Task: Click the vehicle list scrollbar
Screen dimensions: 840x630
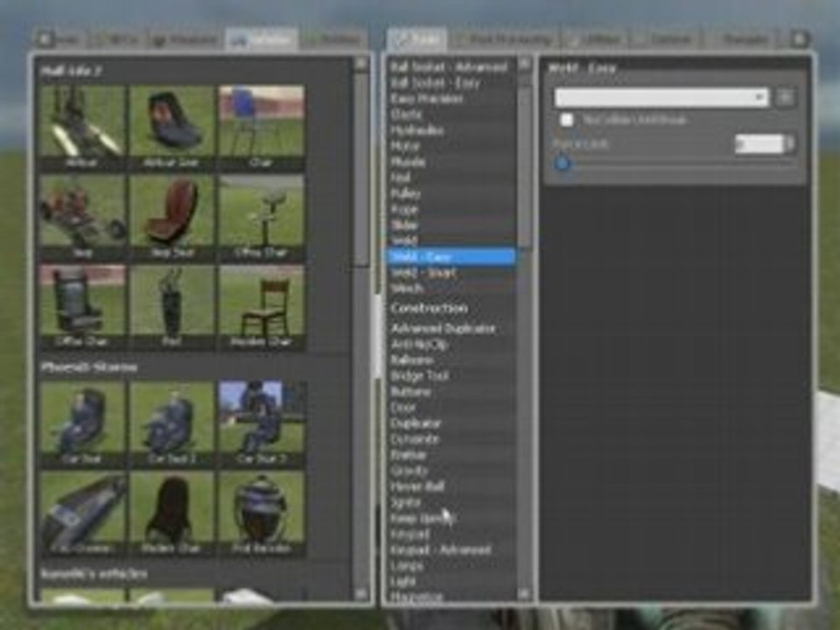Action: 361,169
